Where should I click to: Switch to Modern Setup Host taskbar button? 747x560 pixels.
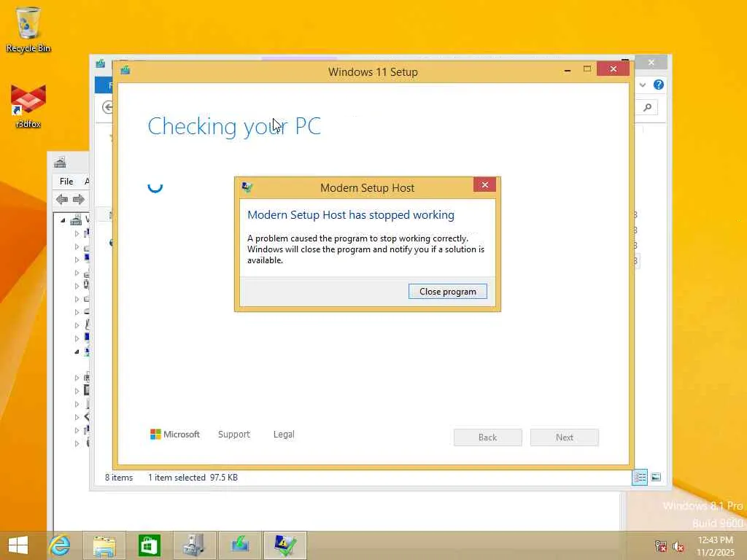coord(285,545)
